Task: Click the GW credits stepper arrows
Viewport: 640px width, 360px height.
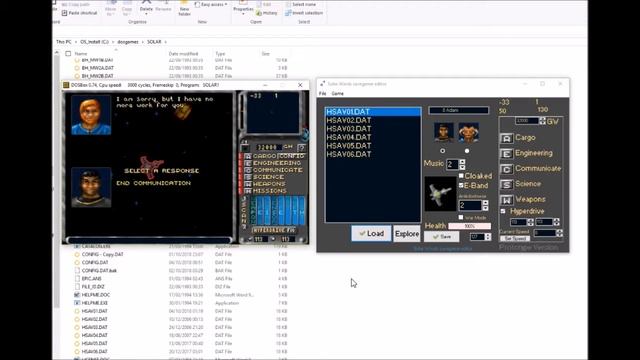Action: coord(542,121)
